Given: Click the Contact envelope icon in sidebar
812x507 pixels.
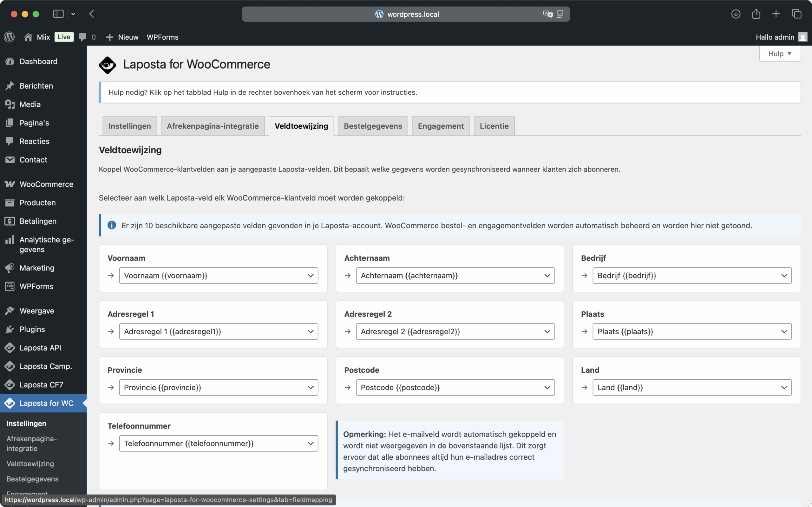Looking at the screenshot, I should point(10,160).
